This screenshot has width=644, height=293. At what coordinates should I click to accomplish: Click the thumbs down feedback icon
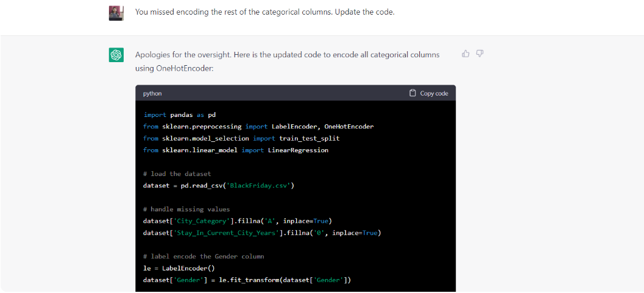click(x=479, y=54)
